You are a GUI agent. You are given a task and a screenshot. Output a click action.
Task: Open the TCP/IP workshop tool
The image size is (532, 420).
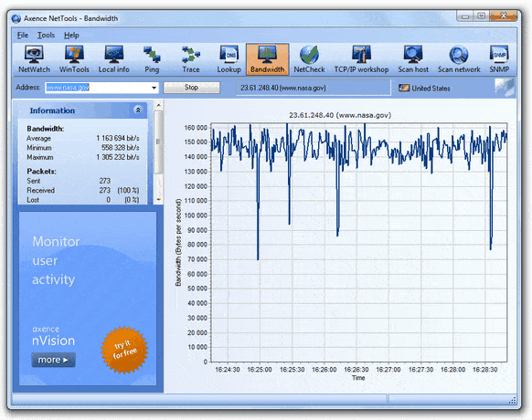(361, 59)
